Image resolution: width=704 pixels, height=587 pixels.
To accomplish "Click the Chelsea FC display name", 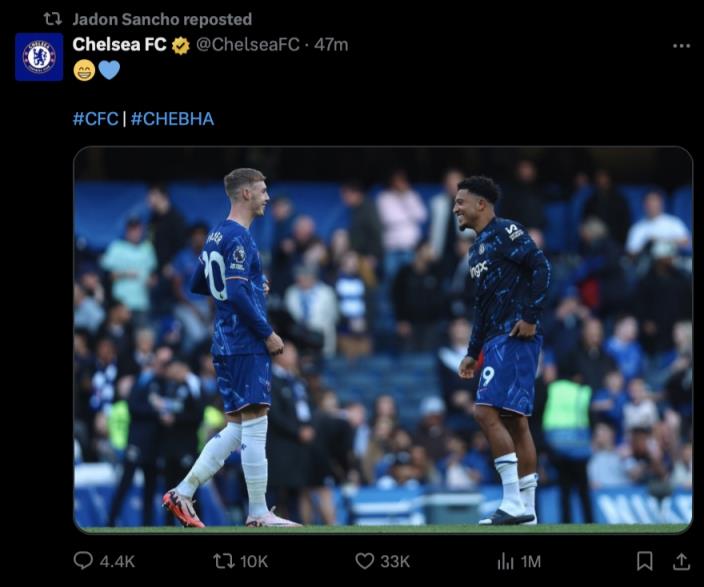I will coord(119,45).
